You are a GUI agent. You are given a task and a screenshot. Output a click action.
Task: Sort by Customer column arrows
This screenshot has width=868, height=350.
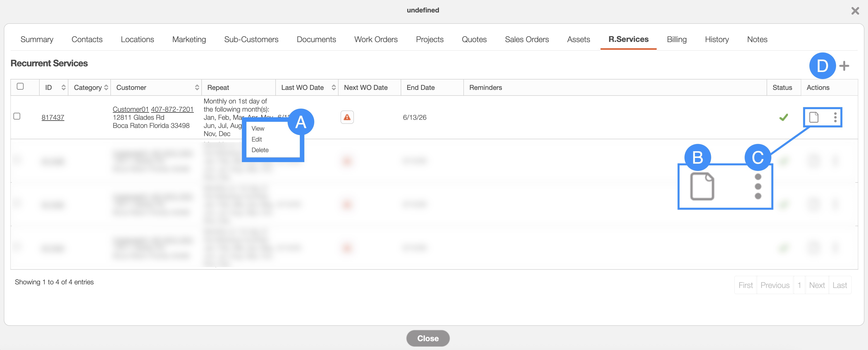click(197, 88)
